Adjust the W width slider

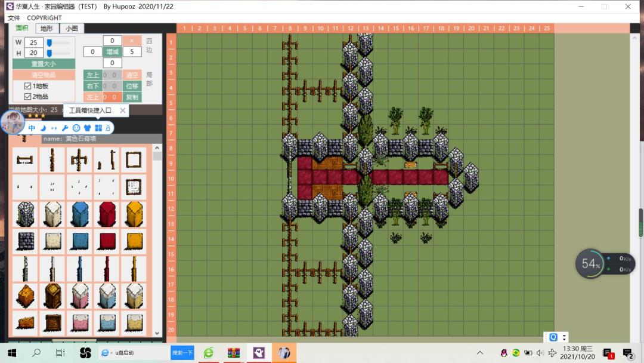pos(58,42)
